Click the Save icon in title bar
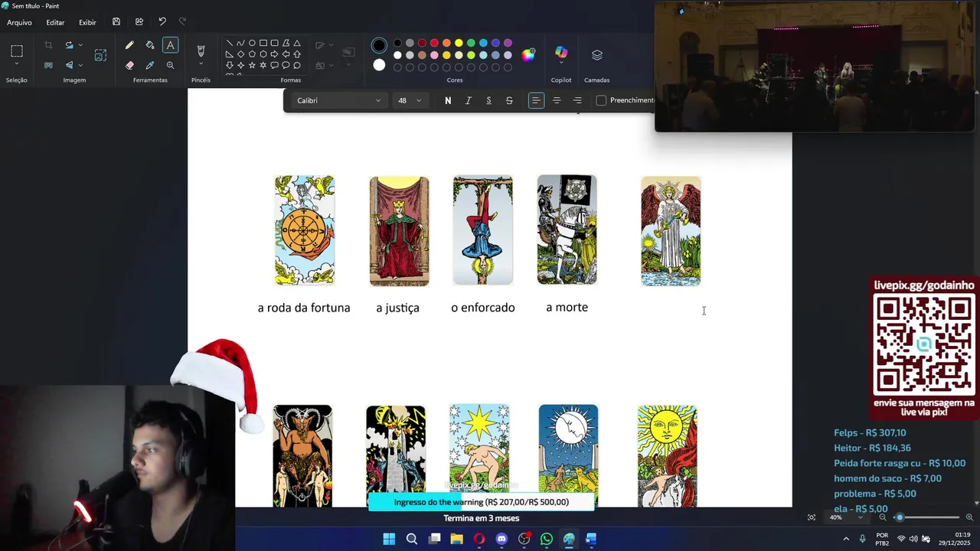The width and height of the screenshot is (980, 551). coord(116,22)
